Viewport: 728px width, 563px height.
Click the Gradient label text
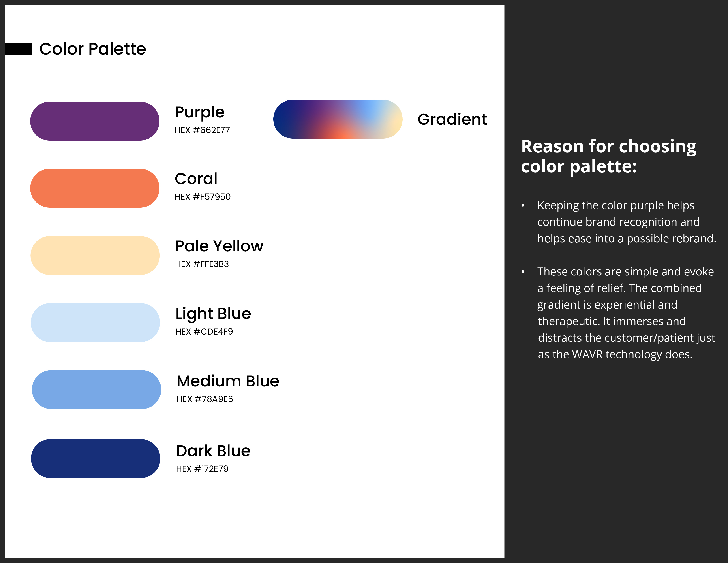click(x=452, y=119)
